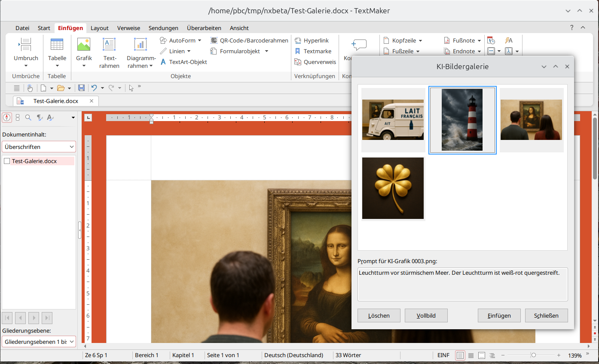Open the sidebar options dropdown arrow

click(x=73, y=118)
